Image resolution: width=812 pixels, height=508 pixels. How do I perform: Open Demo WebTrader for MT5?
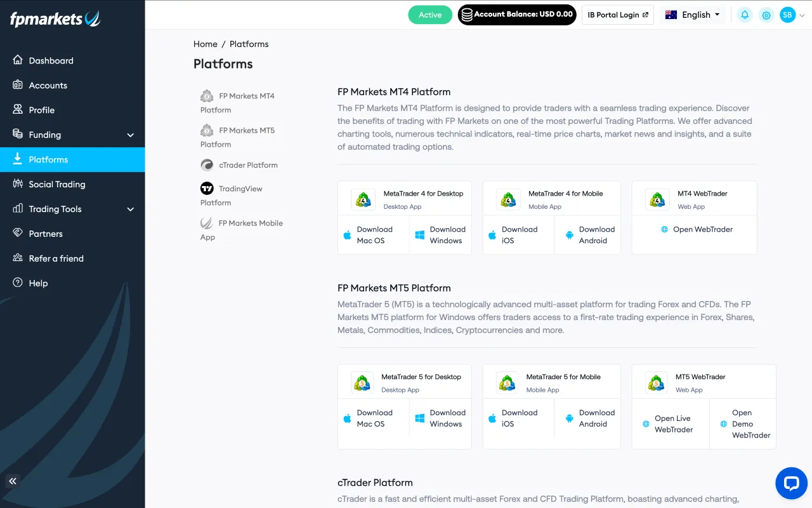coord(743,424)
